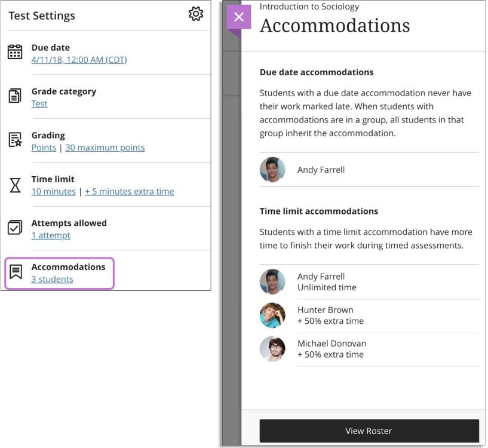Click Hunter Brown's profile picture
Image resolution: width=488 pixels, height=448 pixels.
(x=272, y=315)
